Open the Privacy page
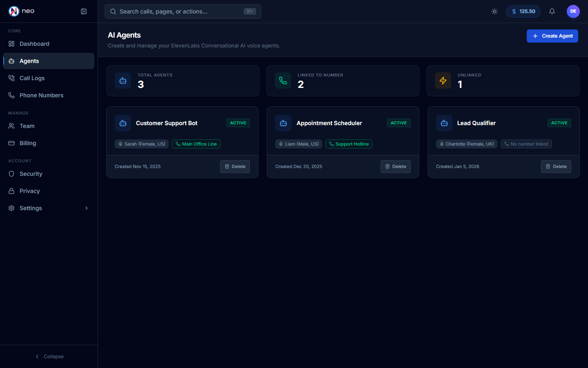588x368 pixels. click(x=49, y=191)
